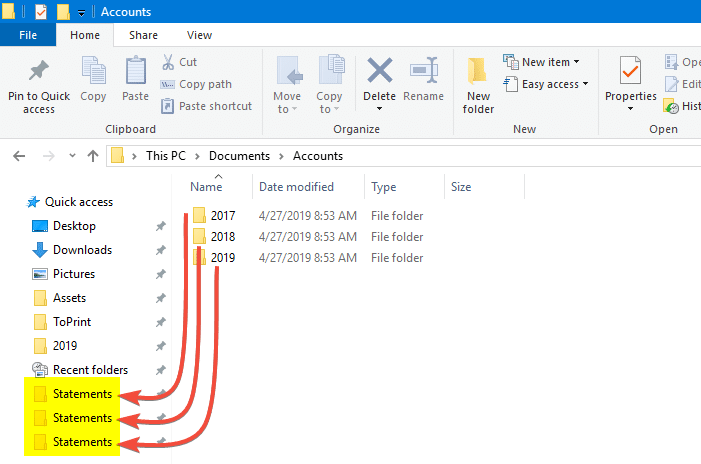701x464 pixels.
Task: Click the 2018 folder icon in file list
Action: 199,236
